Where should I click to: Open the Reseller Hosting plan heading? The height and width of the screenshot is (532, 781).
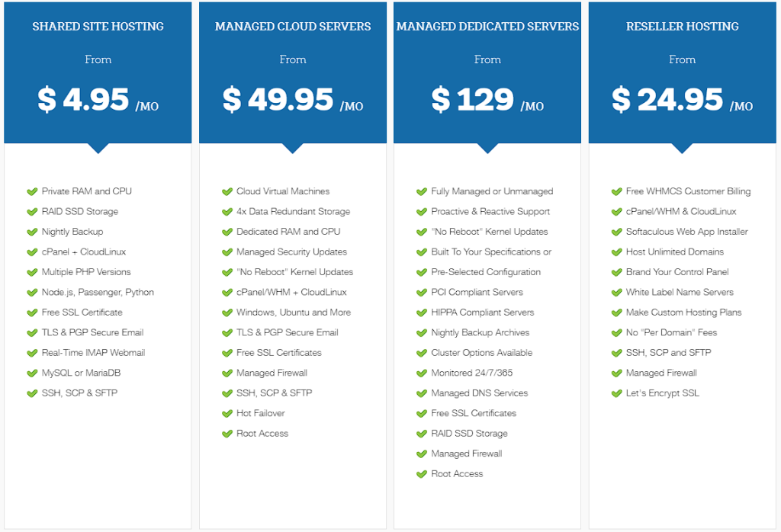tap(683, 27)
